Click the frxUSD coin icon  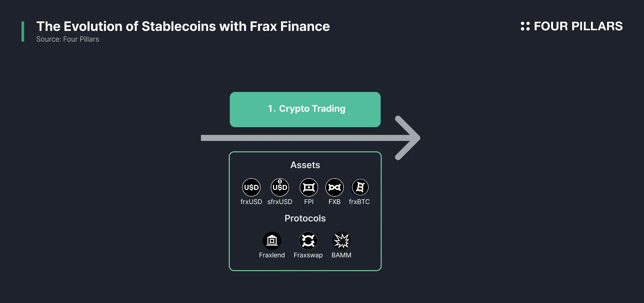pyautogui.click(x=251, y=187)
